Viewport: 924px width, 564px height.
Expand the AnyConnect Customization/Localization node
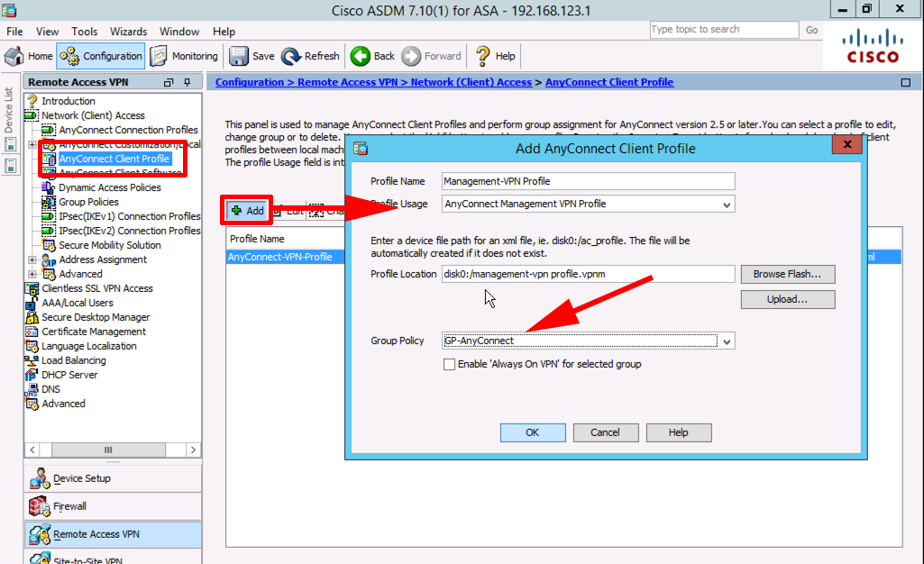[32, 144]
